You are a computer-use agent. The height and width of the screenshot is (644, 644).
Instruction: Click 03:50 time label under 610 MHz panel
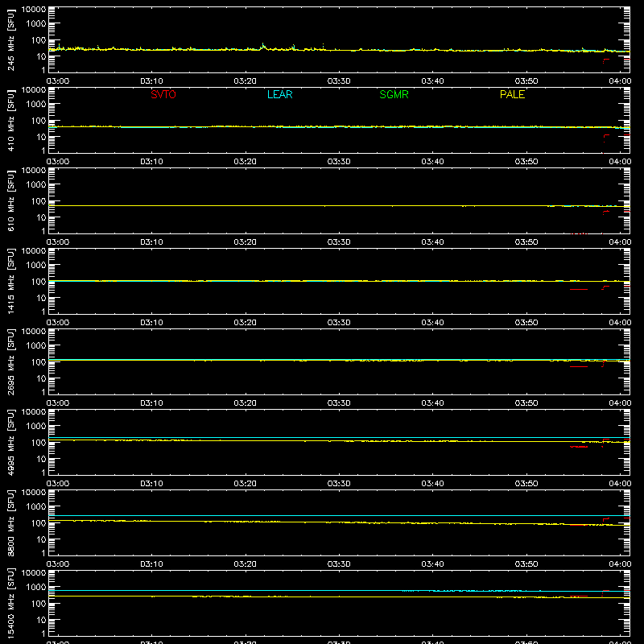coord(526,242)
